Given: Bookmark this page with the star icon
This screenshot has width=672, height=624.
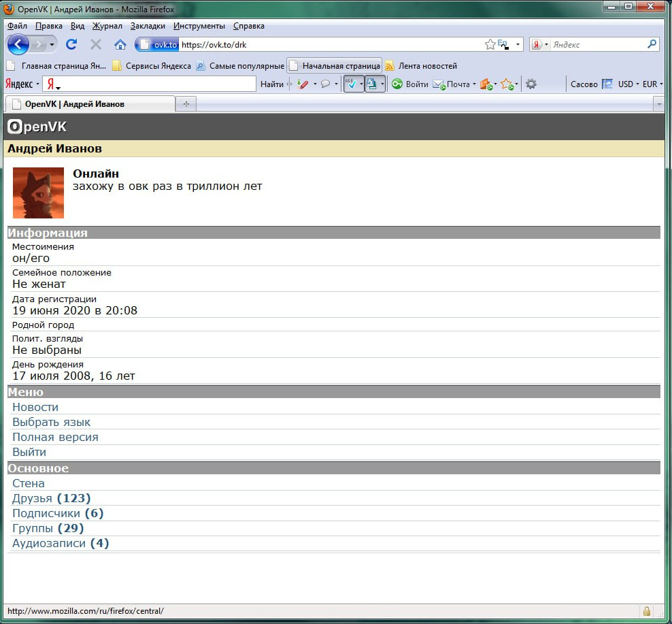Looking at the screenshot, I should 490,44.
